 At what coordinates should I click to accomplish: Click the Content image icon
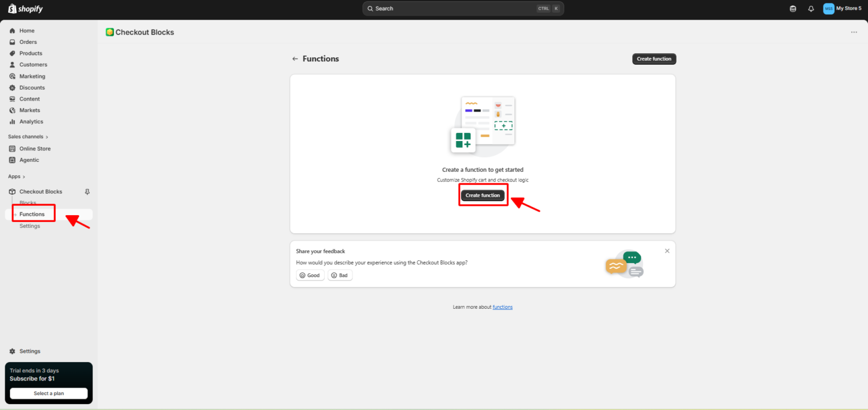(x=13, y=99)
